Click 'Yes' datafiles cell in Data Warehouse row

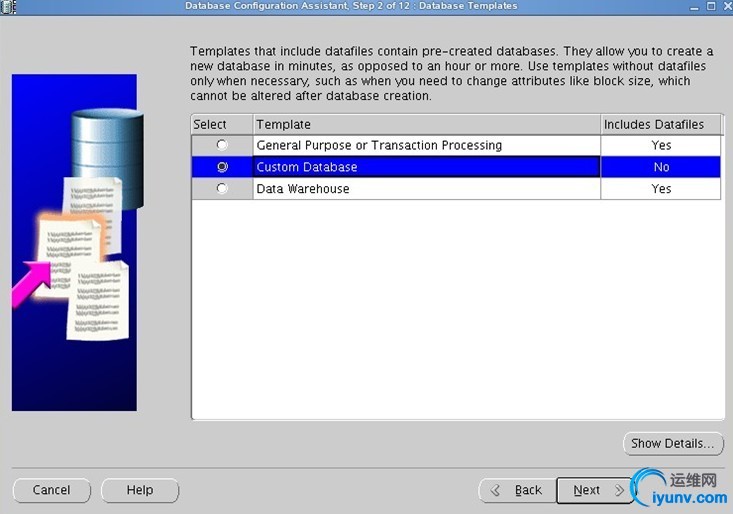(x=661, y=189)
